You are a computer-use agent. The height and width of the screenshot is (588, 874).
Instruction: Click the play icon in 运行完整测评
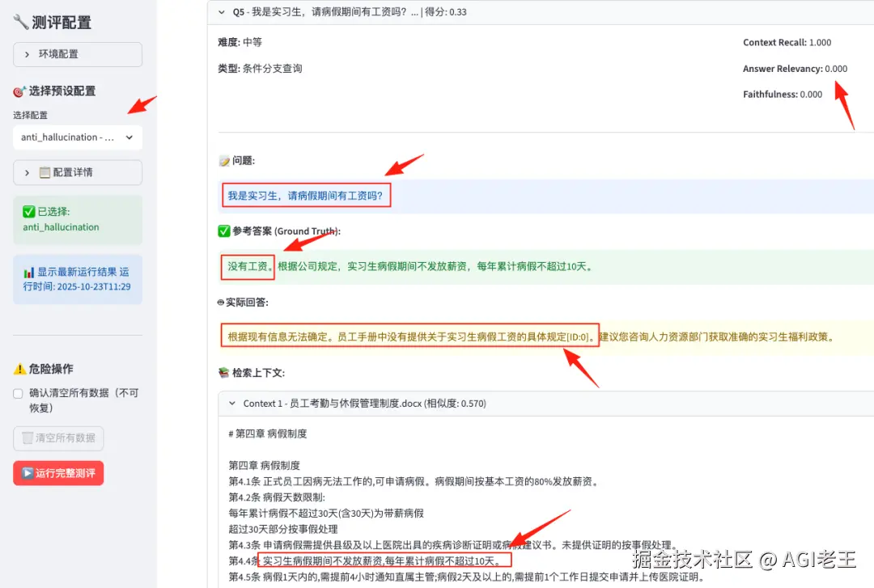[x=28, y=473]
